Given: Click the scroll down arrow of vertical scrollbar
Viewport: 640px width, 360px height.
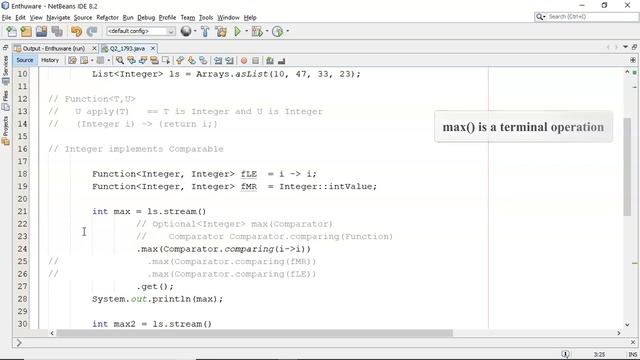Looking at the screenshot, I should click(627, 325).
